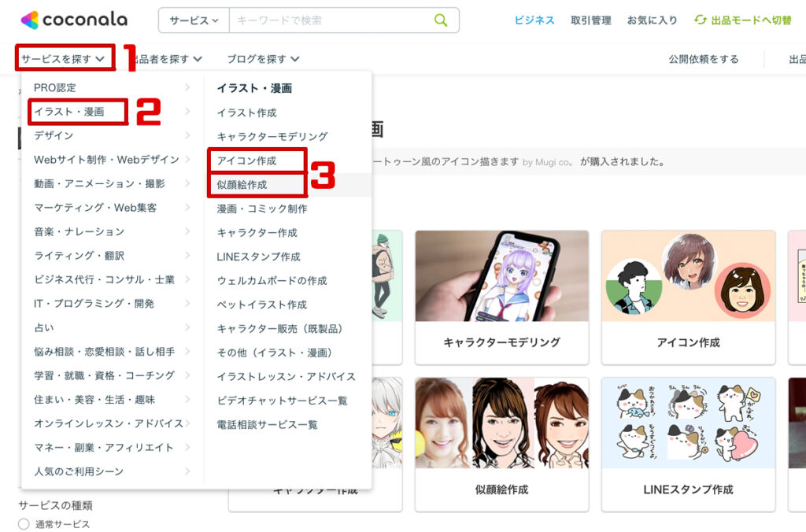This screenshot has width=806, height=532.
Task: Select Webサイト制作・Webデザイン category
Action: [x=106, y=160]
